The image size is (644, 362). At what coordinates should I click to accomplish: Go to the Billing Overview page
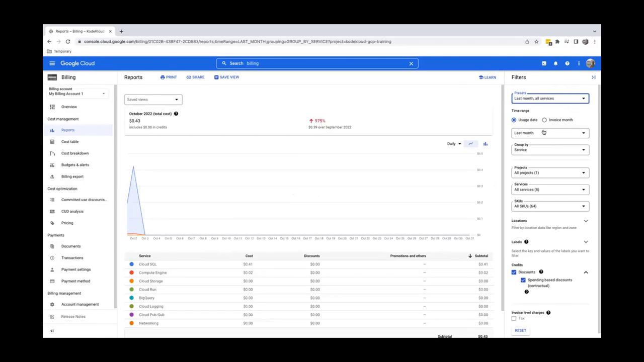(69, 107)
